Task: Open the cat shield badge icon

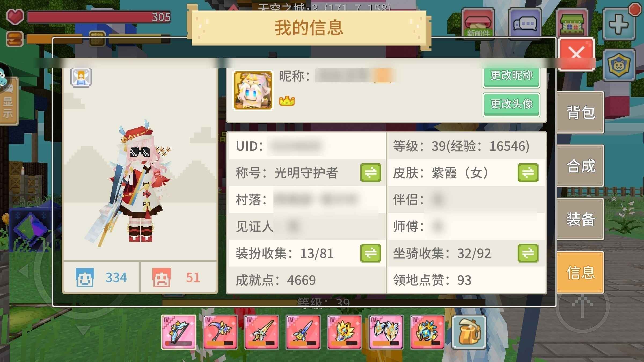Action: [x=619, y=65]
